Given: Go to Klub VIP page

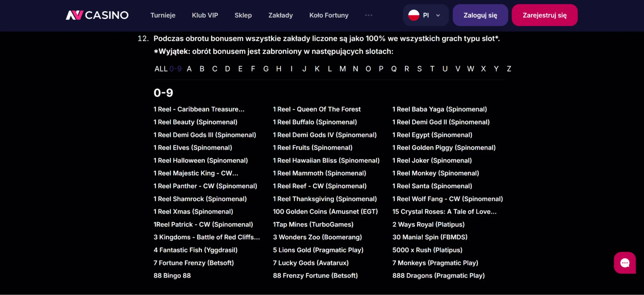Looking at the screenshot, I should tap(205, 15).
